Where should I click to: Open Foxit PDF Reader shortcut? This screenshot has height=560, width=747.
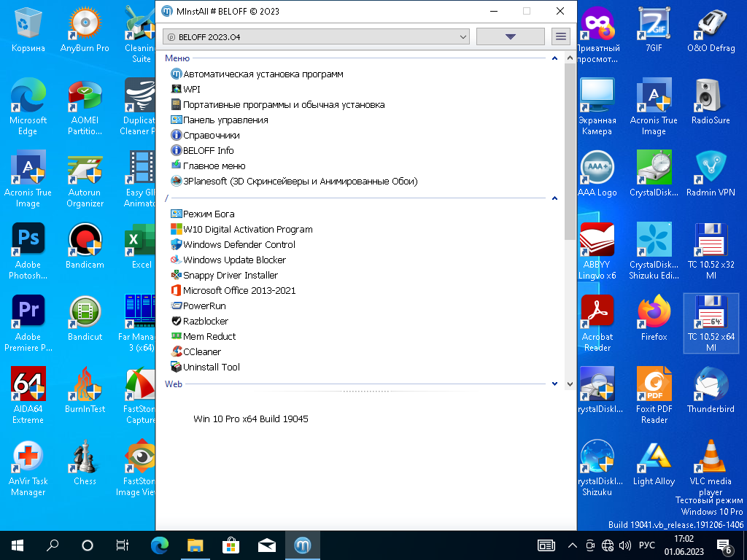coord(654,396)
